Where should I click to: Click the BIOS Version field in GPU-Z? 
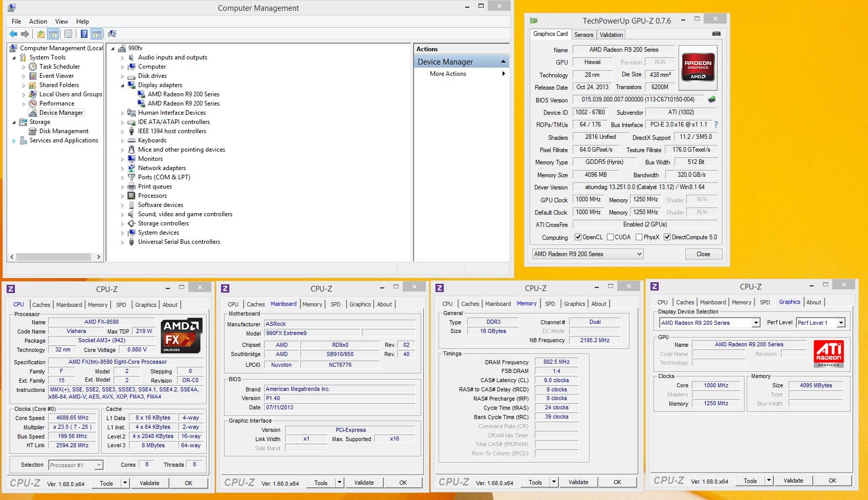point(638,99)
